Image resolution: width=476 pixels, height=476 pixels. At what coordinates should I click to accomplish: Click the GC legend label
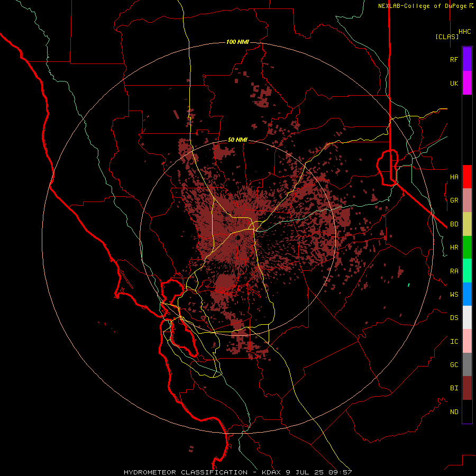(454, 365)
